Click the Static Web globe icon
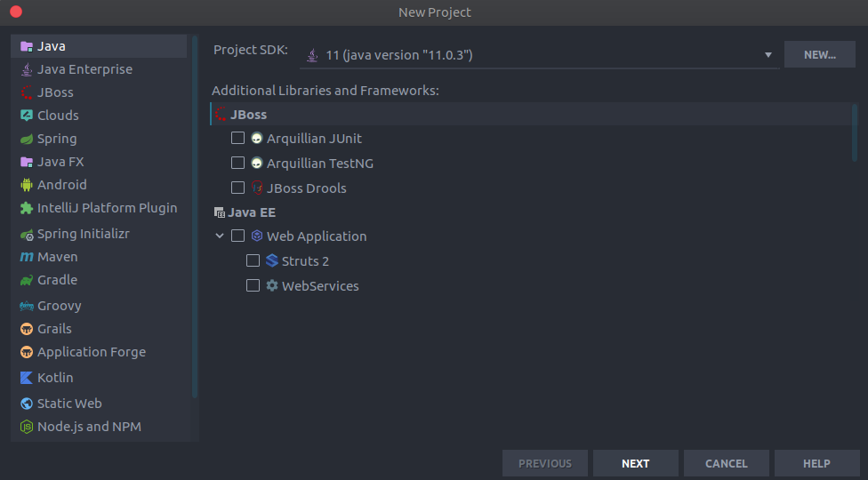The height and width of the screenshot is (480, 868). 26,404
